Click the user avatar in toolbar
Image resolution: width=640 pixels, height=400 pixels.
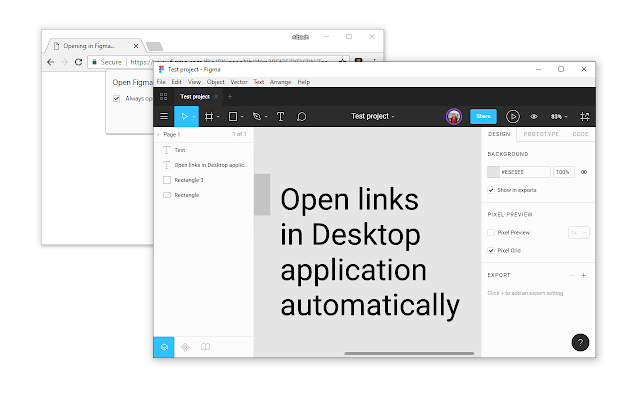click(x=454, y=117)
